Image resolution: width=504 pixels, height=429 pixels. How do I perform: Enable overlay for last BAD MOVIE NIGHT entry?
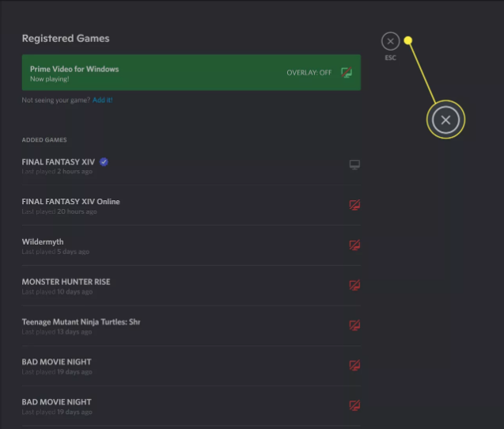pos(354,405)
